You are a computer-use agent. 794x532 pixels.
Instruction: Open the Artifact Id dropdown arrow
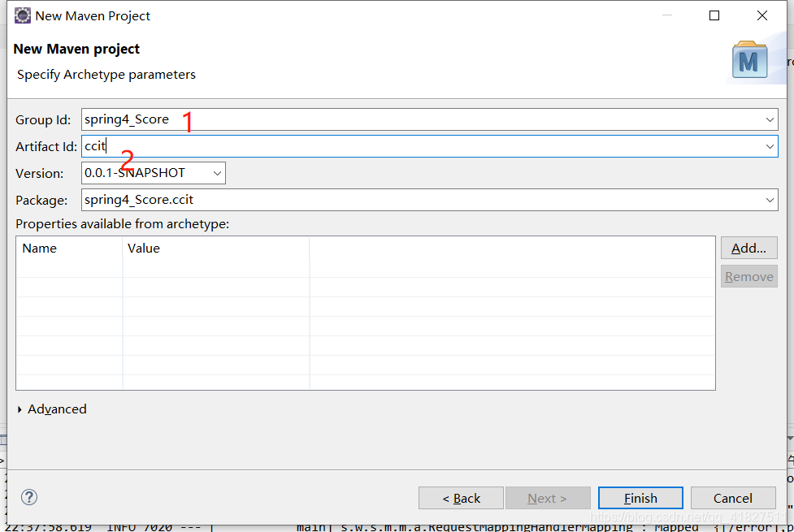770,147
